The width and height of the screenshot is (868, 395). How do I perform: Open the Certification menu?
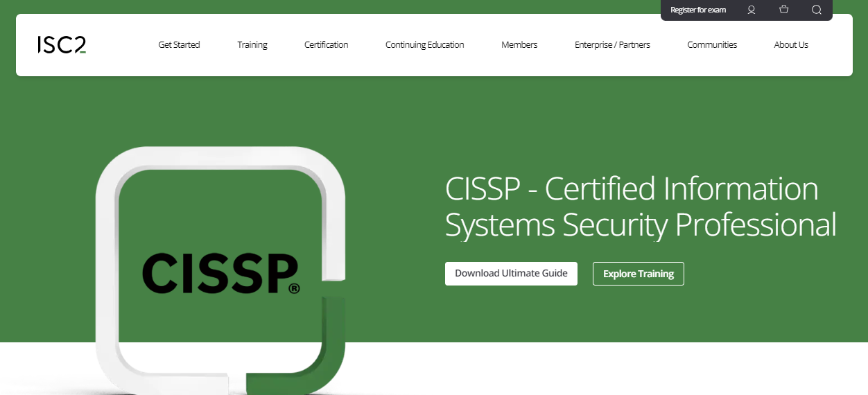(327, 45)
